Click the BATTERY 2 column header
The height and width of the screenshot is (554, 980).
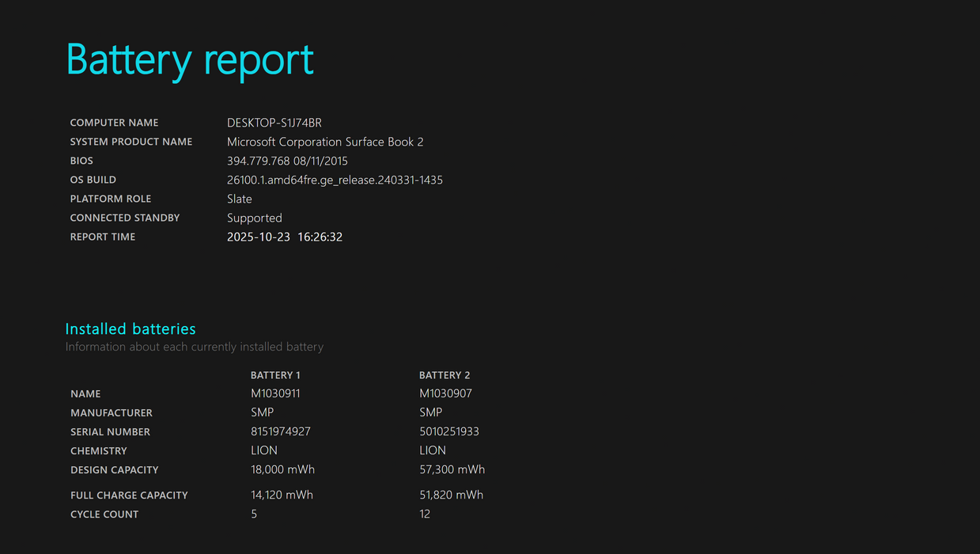pyautogui.click(x=445, y=375)
